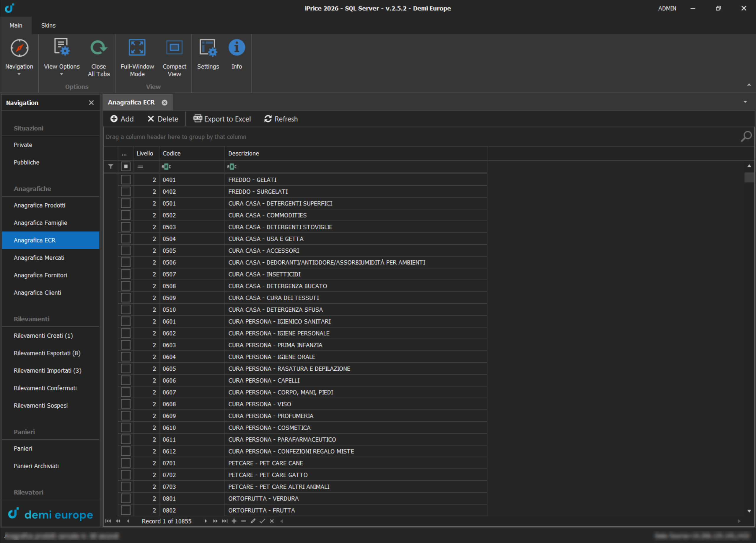Append a record with navigator plus
756x543 pixels.
[x=234, y=521]
